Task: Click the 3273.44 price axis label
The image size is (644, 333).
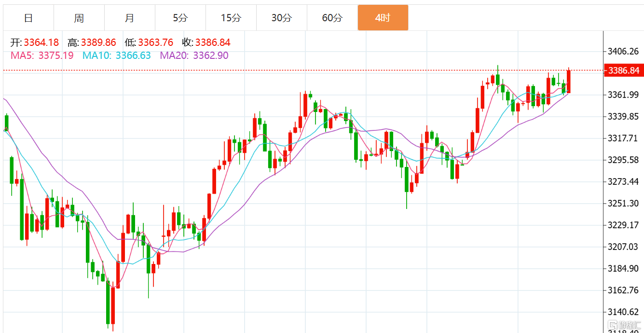Action: pos(624,181)
